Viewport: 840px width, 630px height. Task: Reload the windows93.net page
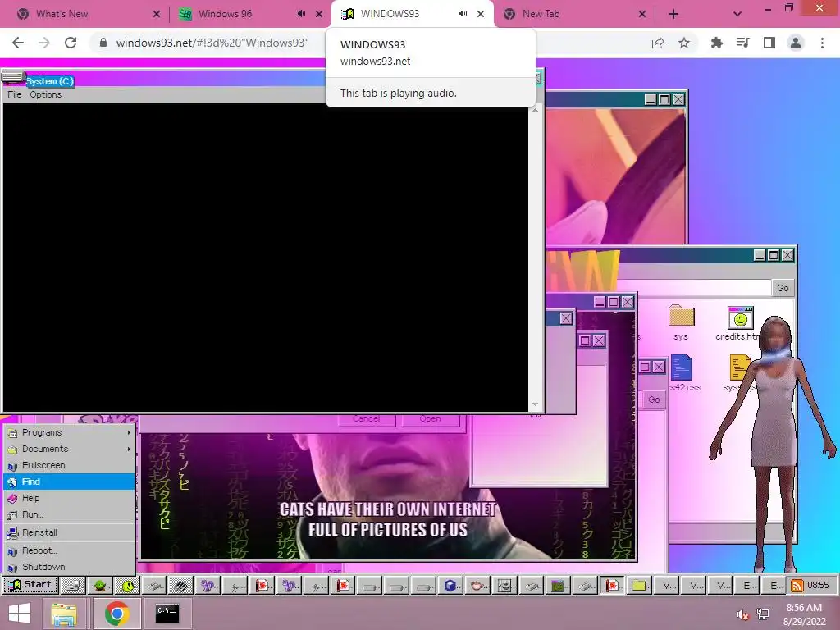click(x=71, y=43)
